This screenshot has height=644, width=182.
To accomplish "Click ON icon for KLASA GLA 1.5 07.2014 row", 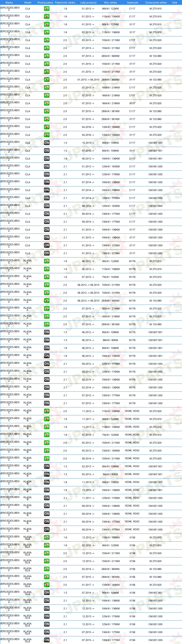I will click(47, 592).
